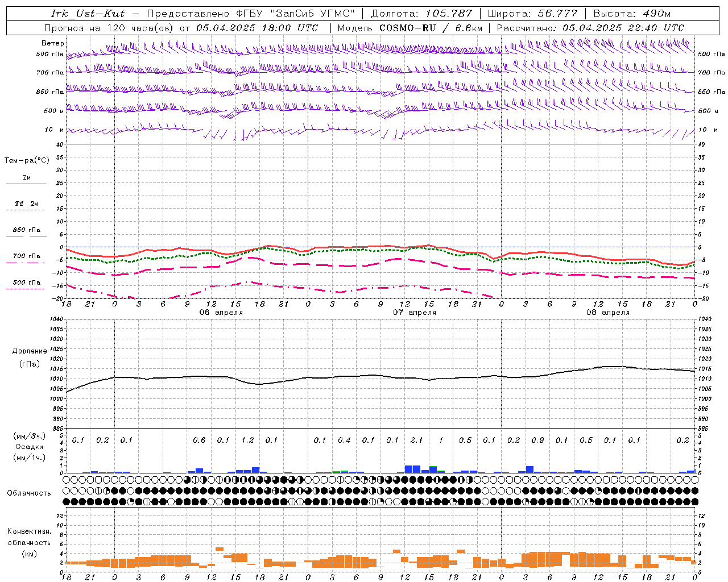Click the 'Конвективн.' convective cloud label

[x=29, y=531]
